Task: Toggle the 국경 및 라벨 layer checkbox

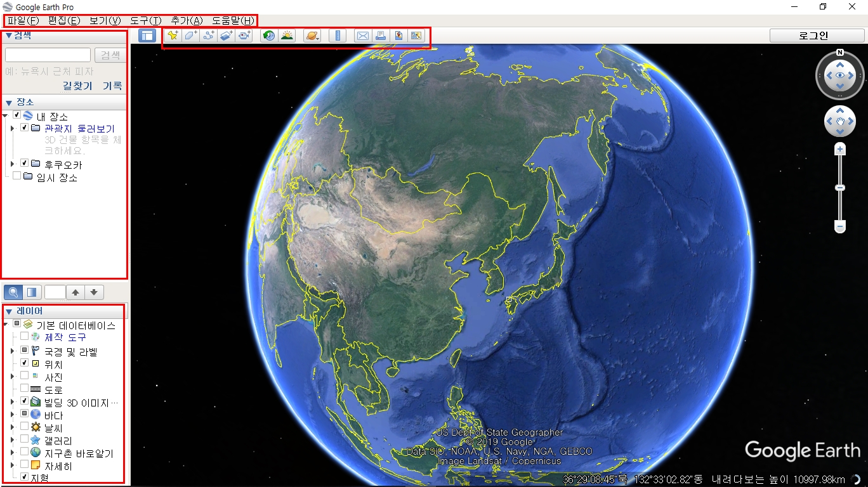Action: (24, 350)
